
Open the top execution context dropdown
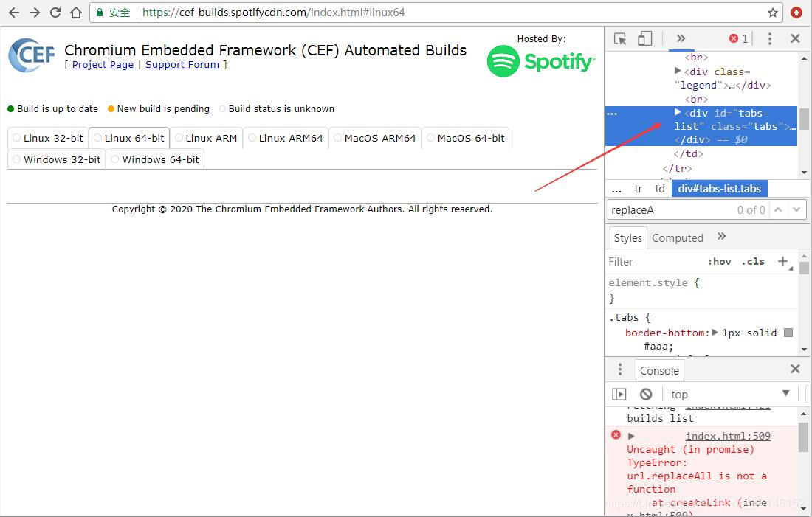click(x=730, y=395)
